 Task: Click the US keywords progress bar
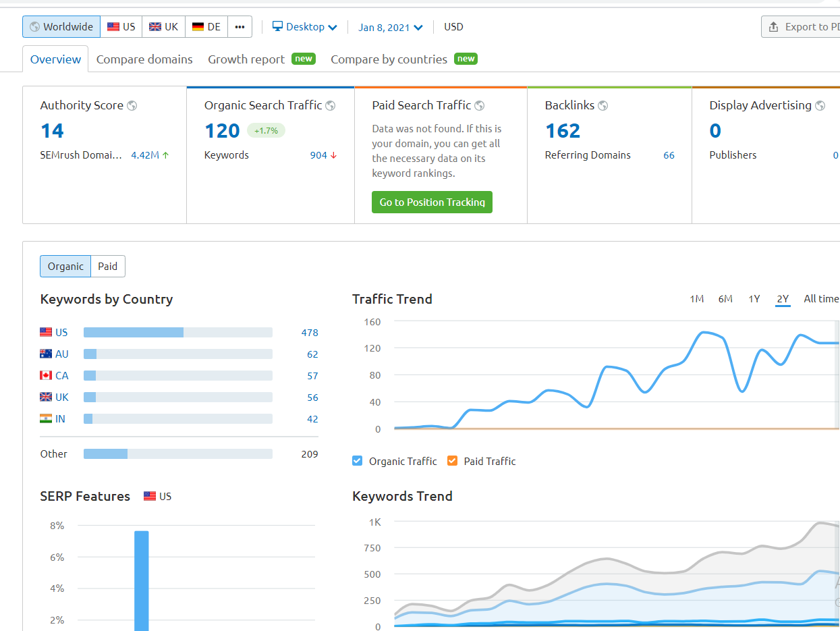pos(178,332)
